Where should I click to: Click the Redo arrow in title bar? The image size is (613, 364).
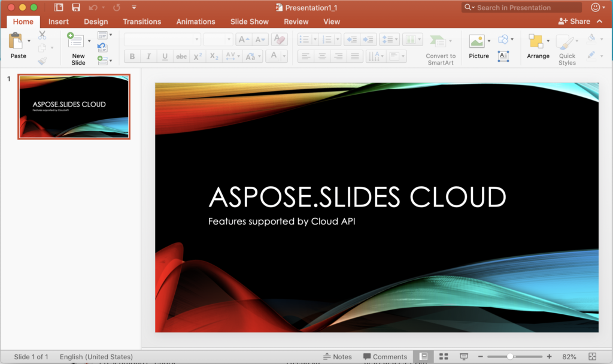click(x=117, y=7)
